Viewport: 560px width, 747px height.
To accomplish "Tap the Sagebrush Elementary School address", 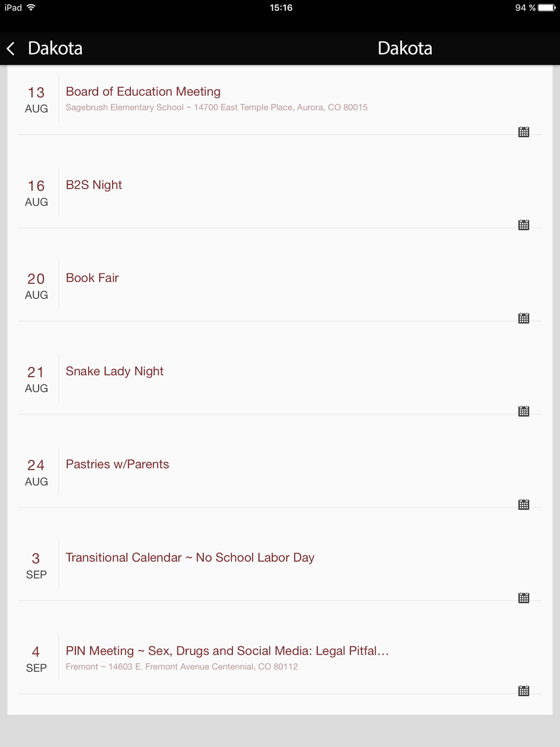I will (x=217, y=108).
